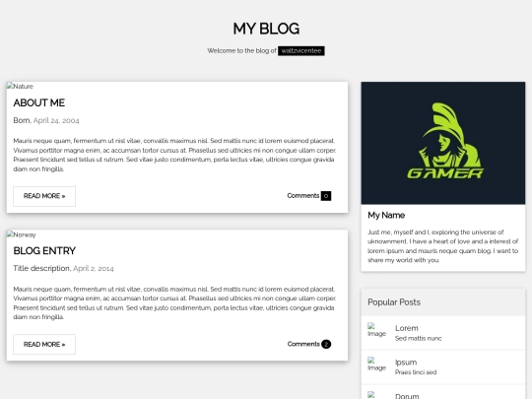Screen dimensions: 532x399
Task: Click the waltzvicentee name tag
Action: pyautogui.click(x=301, y=51)
